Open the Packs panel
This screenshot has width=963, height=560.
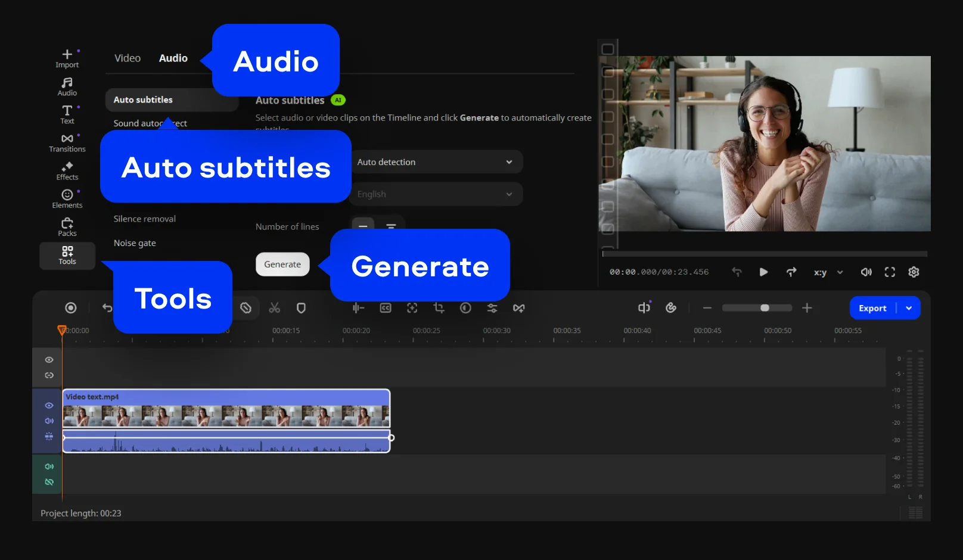point(67,227)
